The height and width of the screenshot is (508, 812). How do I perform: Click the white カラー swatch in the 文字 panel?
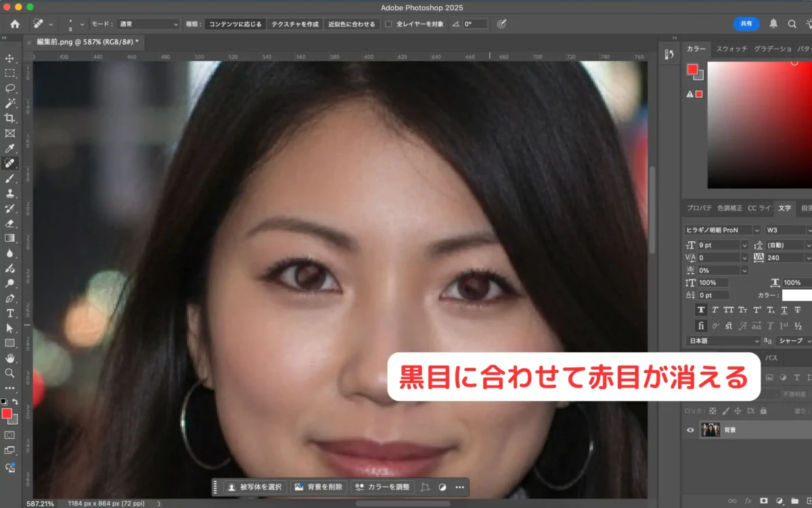(798, 296)
